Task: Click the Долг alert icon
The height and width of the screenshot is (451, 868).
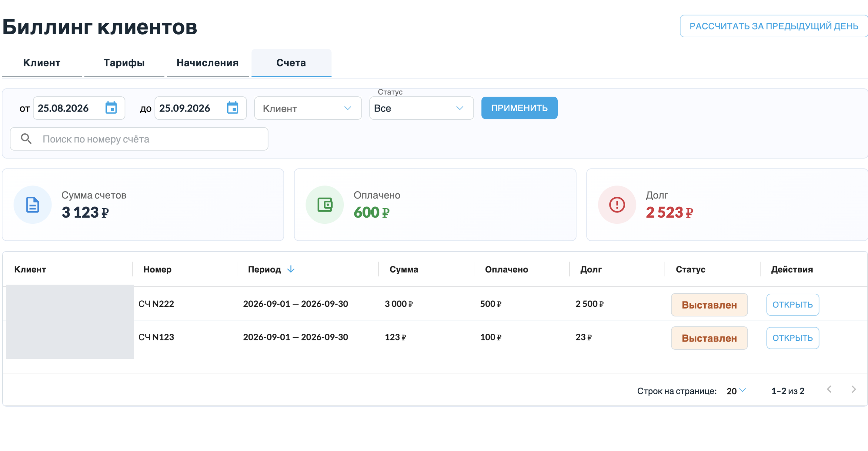Action: coord(617,205)
